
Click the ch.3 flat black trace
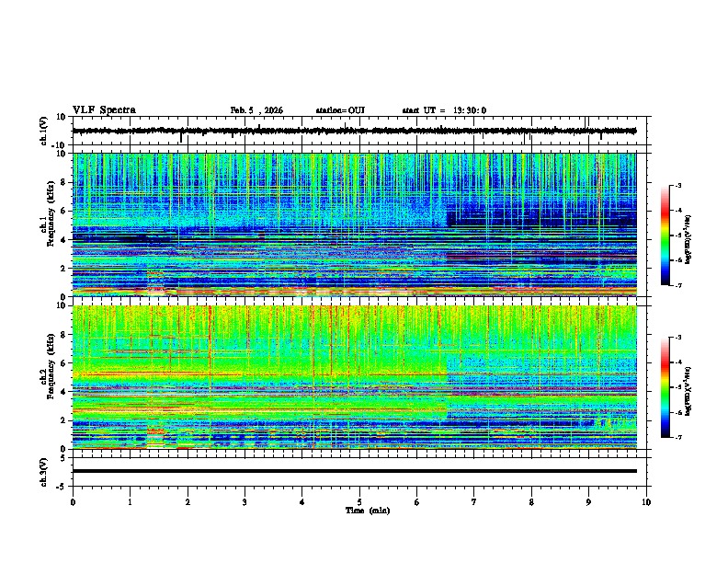coord(354,471)
